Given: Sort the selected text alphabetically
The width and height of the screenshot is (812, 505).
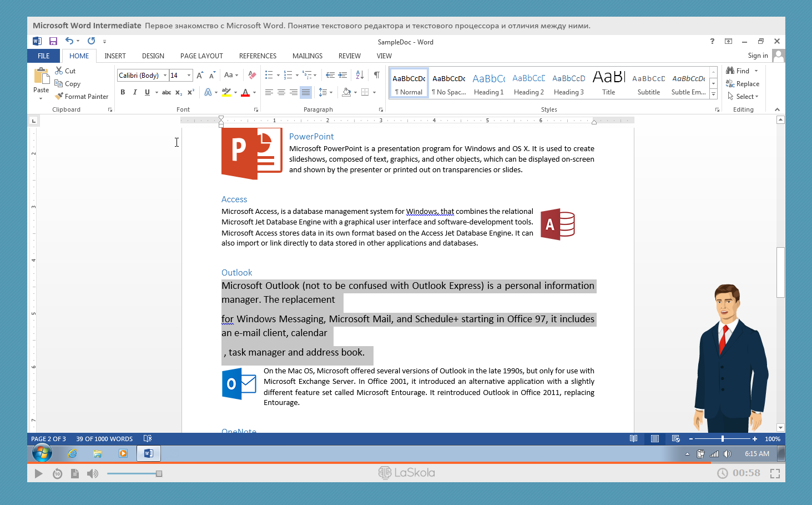Looking at the screenshot, I should (x=360, y=75).
